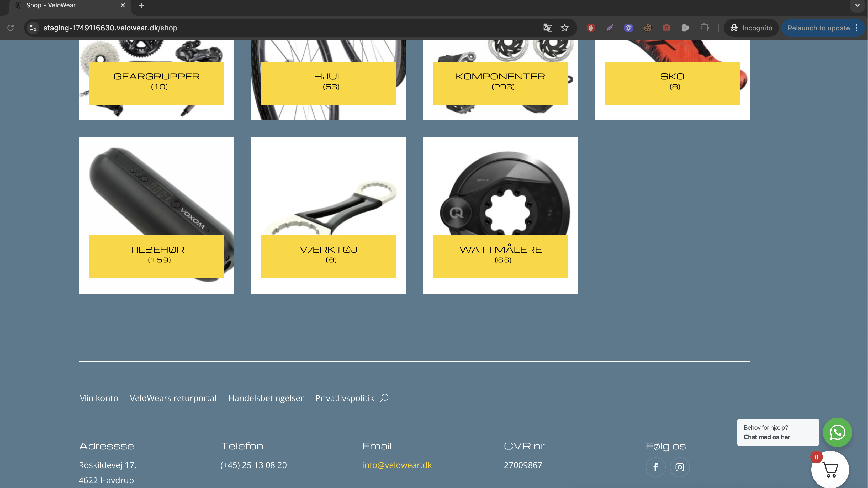The image size is (868, 488).
Task: Open the Instagram icon under Følg os
Action: coord(680,467)
